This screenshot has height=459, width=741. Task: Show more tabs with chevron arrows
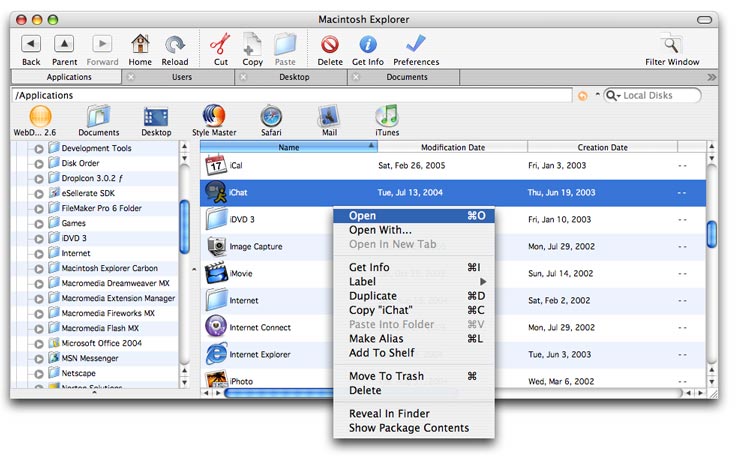[x=711, y=77]
